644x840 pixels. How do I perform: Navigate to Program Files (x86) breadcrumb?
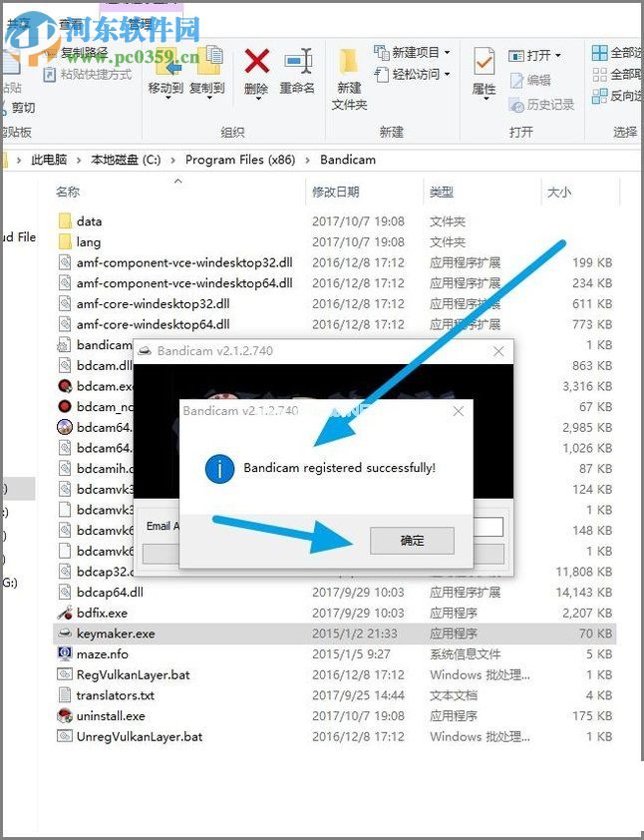point(240,160)
